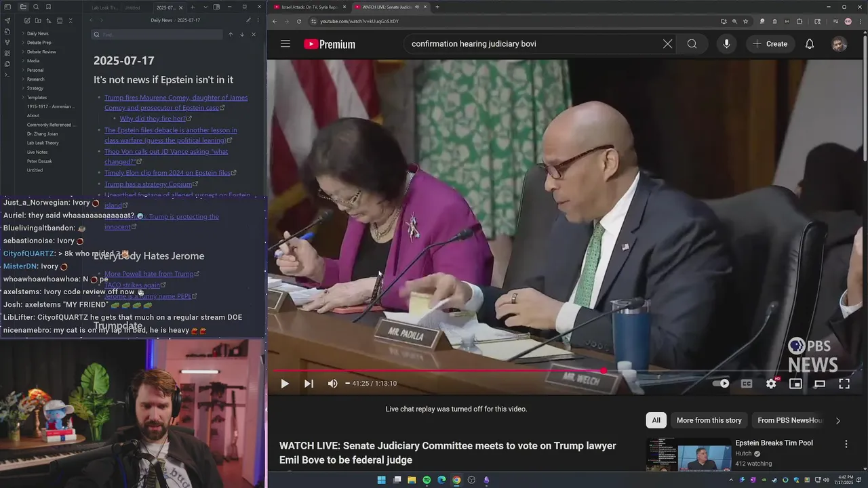Open YouTube Create menu
The width and height of the screenshot is (868, 488).
coord(770,44)
